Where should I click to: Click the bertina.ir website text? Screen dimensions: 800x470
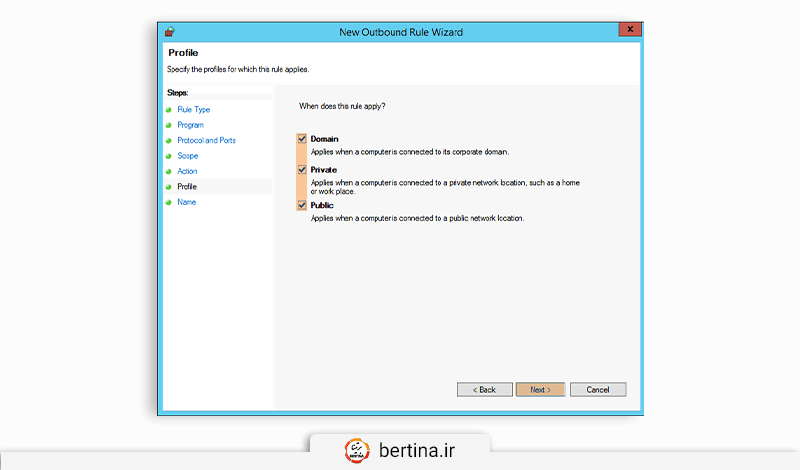tap(418, 449)
